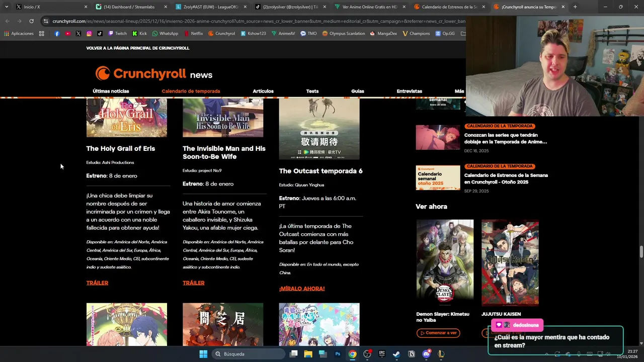This screenshot has width=644, height=362.
Task: Open the TikTok bookmark icon
Action: (x=100, y=34)
